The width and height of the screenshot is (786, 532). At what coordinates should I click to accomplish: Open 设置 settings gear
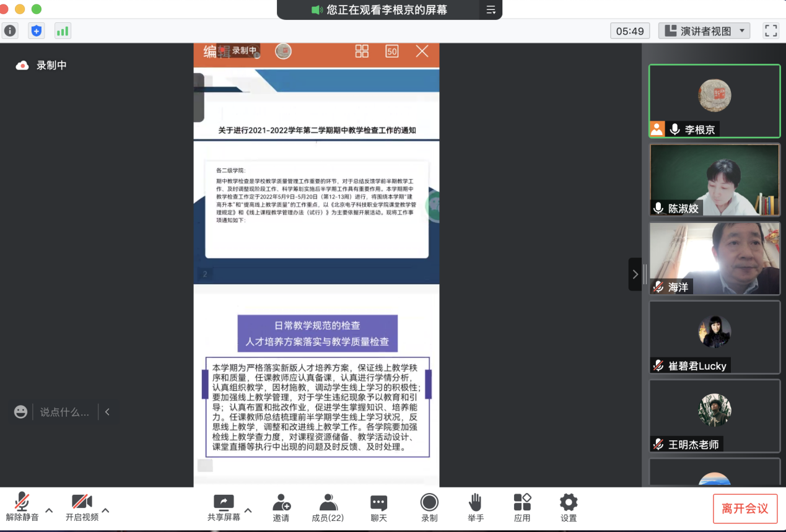coord(568,507)
